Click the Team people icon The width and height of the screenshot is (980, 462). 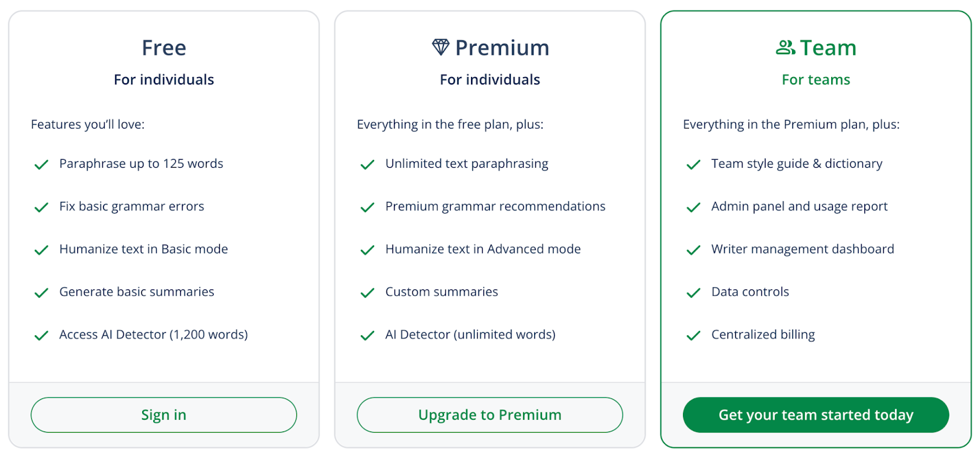(x=785, y=47)
